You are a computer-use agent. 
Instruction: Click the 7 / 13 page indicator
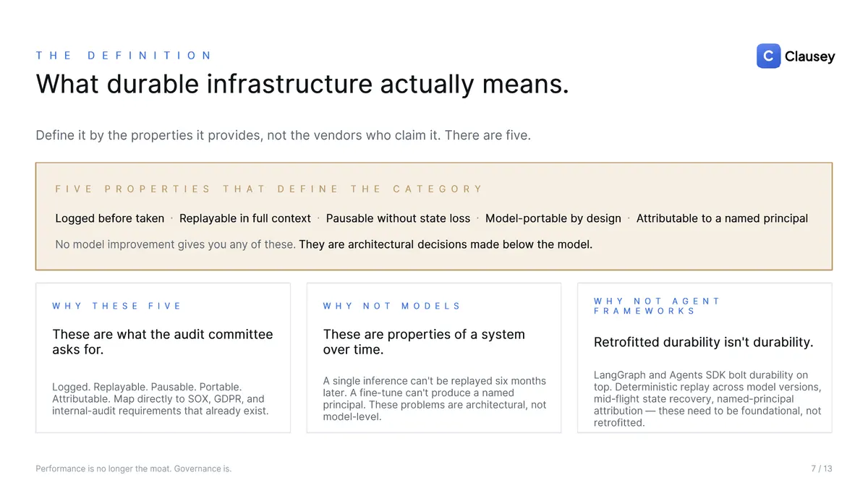coord(822,468)
